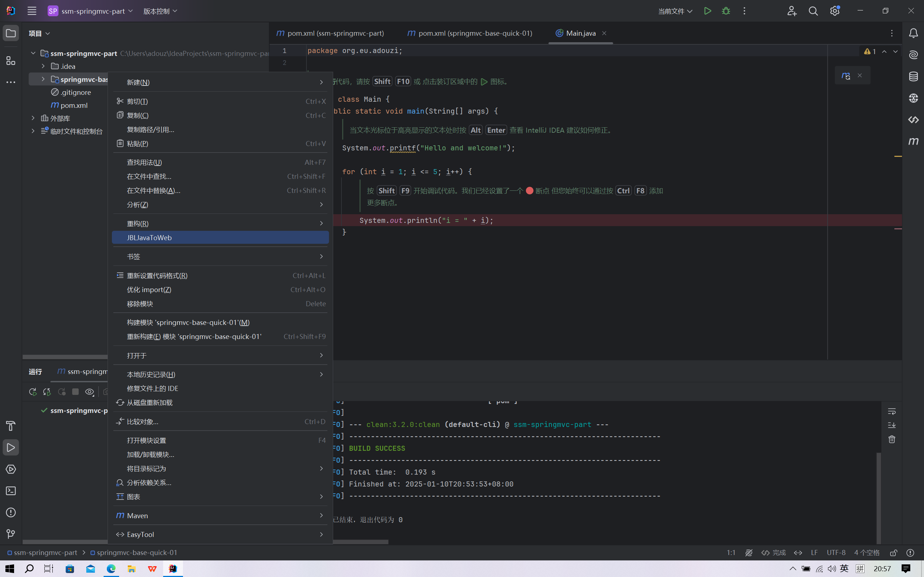Toggle soft-wrap in run console

tap(892, 411)
